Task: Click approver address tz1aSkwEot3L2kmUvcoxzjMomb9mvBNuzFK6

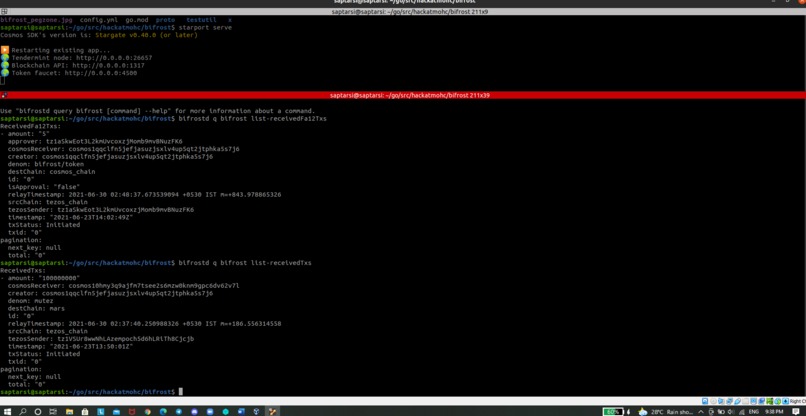Action: pyautogui.click(x=114, y=141)
